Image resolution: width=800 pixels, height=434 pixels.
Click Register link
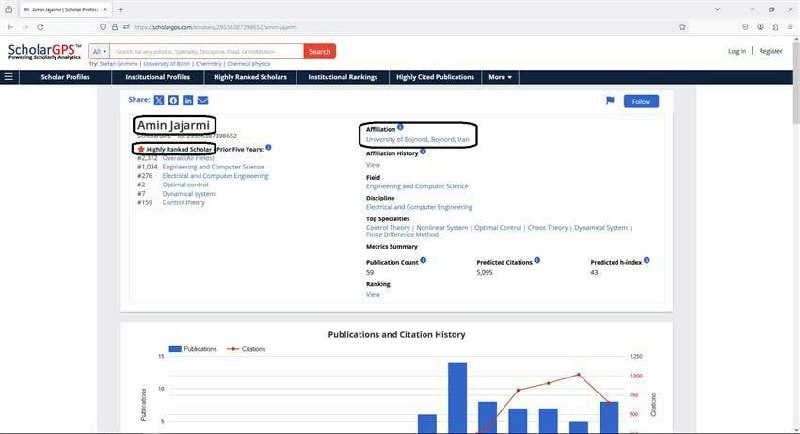point(771,51)
